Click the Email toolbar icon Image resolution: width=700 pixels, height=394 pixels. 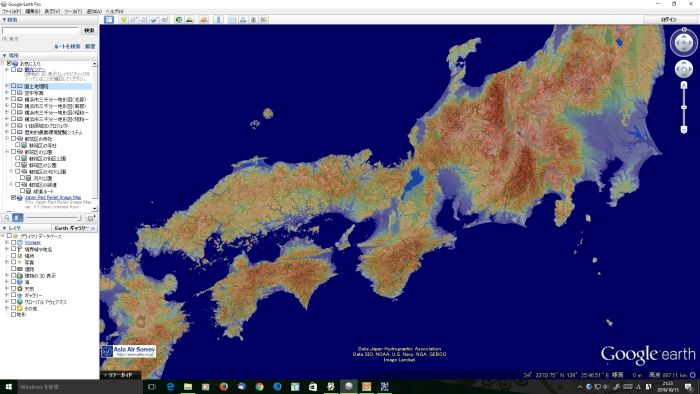233,20
